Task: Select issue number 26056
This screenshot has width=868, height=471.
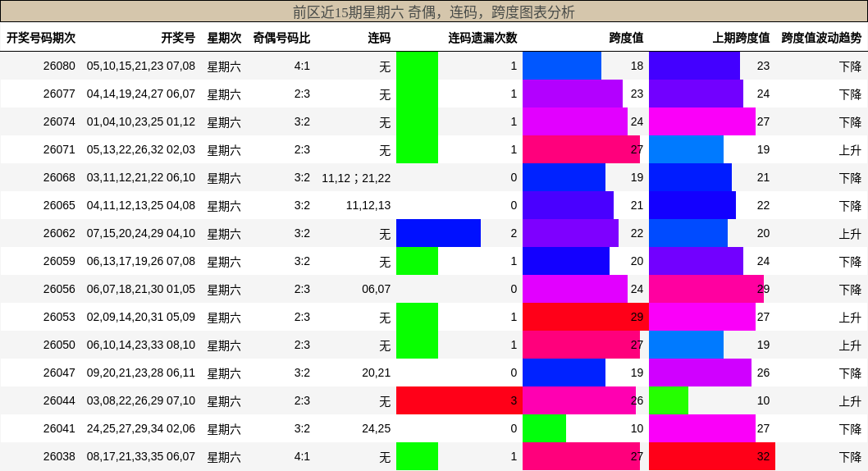Action: pyautogui.click(x=59, y=289)
